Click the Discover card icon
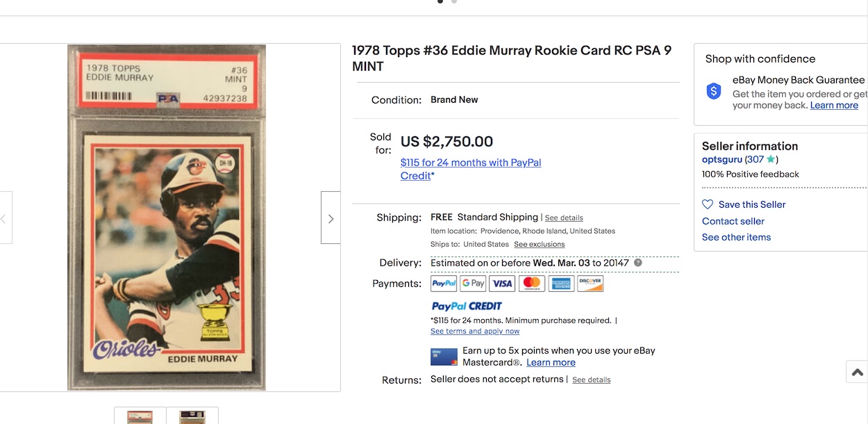 click(x=590, y=284)
